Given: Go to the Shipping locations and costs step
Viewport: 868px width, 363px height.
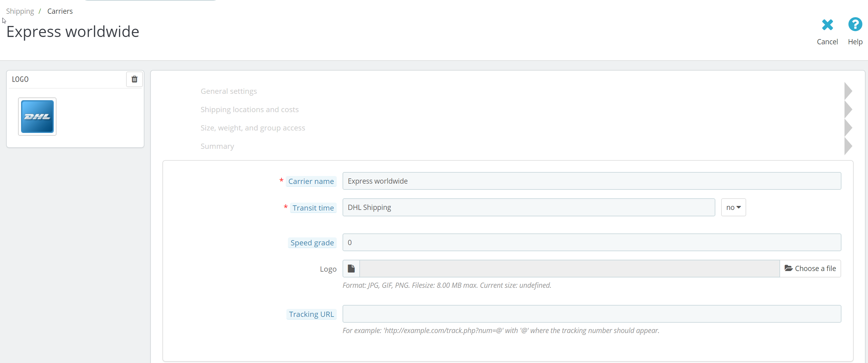Looking at the screenshot, I should pos(249,110).
